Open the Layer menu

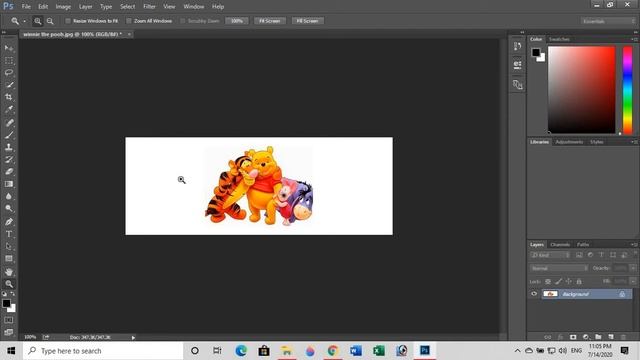pos(85,7)
